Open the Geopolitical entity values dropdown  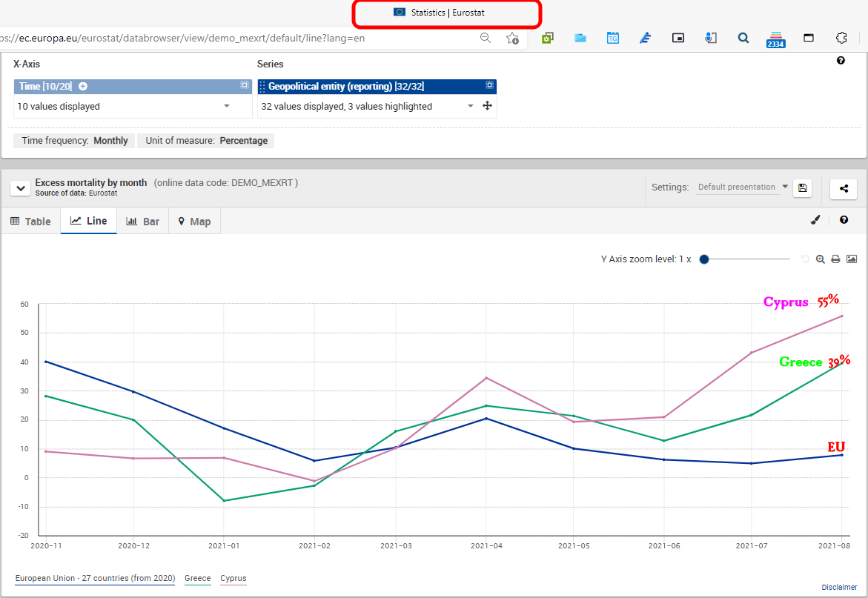coord(470,107)
